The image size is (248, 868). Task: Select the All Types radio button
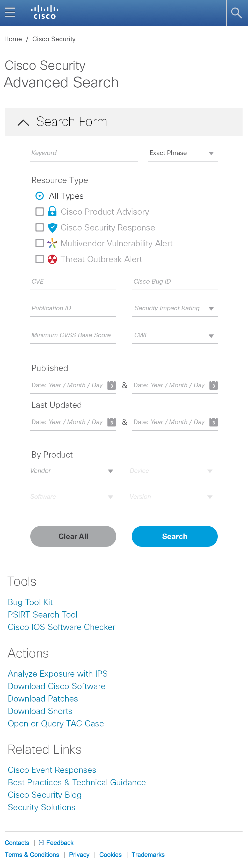(39, 196)
